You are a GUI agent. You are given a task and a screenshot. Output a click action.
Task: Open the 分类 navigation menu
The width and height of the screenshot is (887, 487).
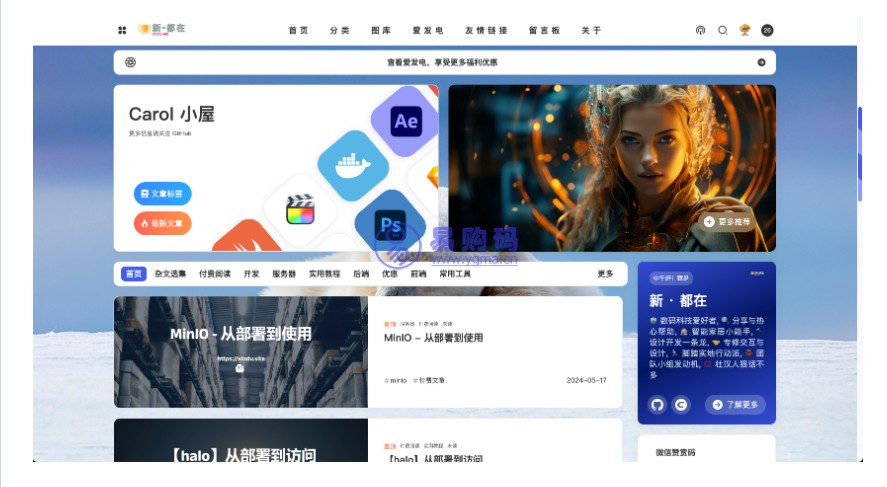point(340,30)
